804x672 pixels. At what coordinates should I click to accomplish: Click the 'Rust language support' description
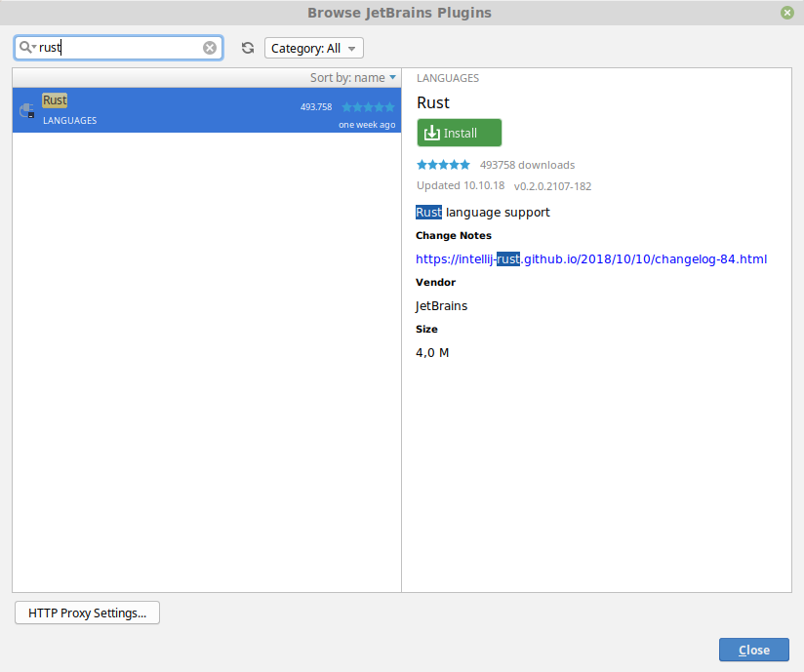[483, 213]
